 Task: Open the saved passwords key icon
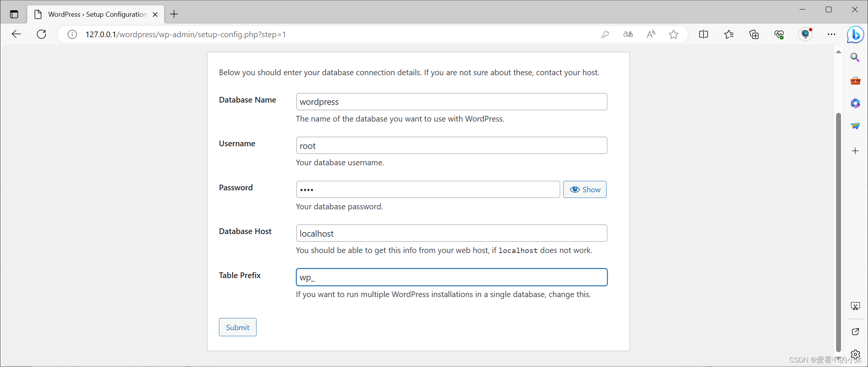[605, 35]
